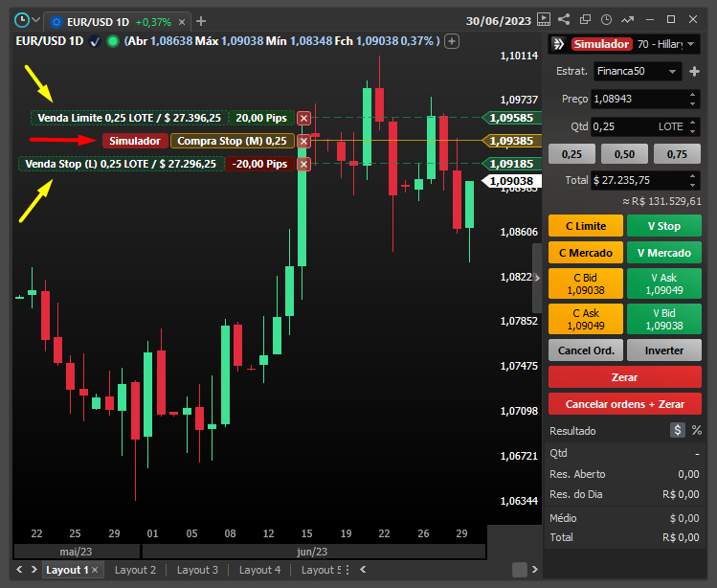Click the line chart icon in the title bar

click(628, 19)
